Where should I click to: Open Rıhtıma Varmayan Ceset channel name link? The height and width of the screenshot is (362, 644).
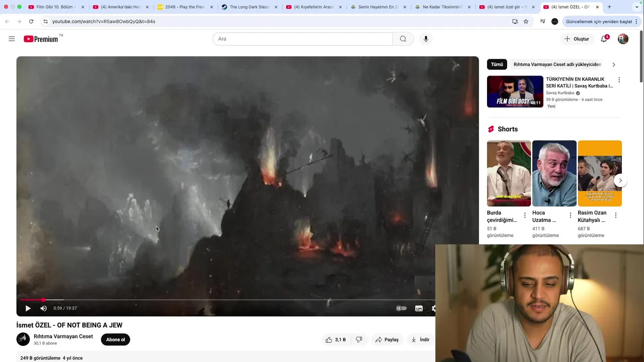[x=63, y=336]
